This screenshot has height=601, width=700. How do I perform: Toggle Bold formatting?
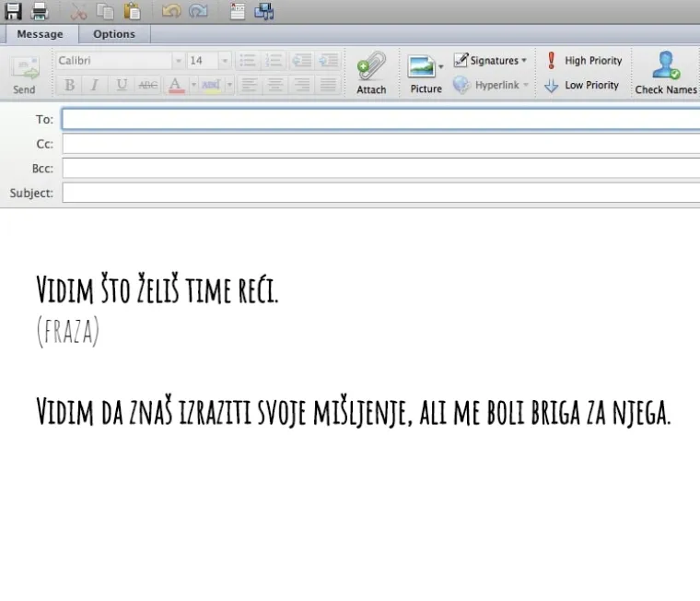[69, 85]
